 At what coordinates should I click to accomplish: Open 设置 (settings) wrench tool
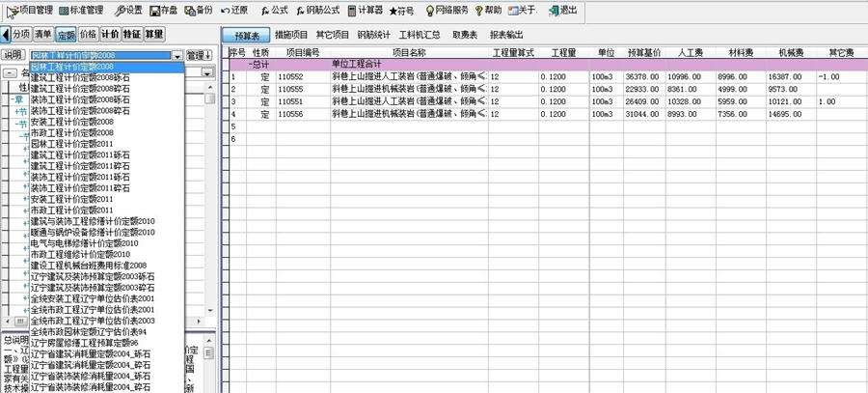[x=129, y=10]
